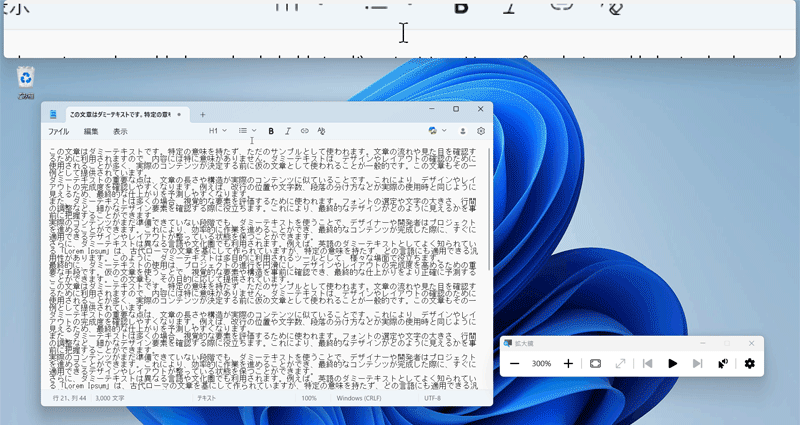The image size is (800, 425).
Task: Zoom in with the Magnifier plus button
Action: [568, 363]
